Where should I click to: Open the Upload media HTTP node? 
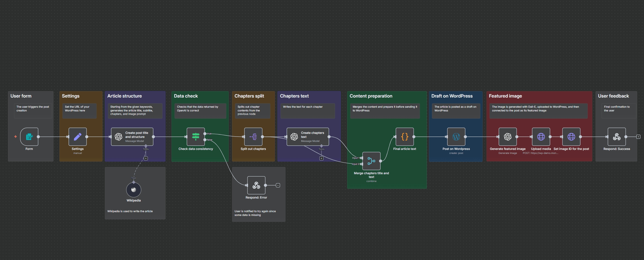tap(541, 137)
